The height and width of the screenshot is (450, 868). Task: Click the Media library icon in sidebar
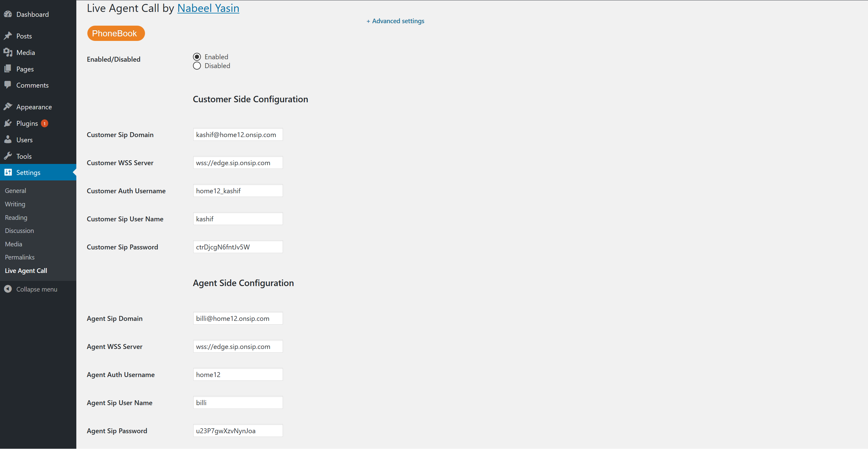pos(8,52)
